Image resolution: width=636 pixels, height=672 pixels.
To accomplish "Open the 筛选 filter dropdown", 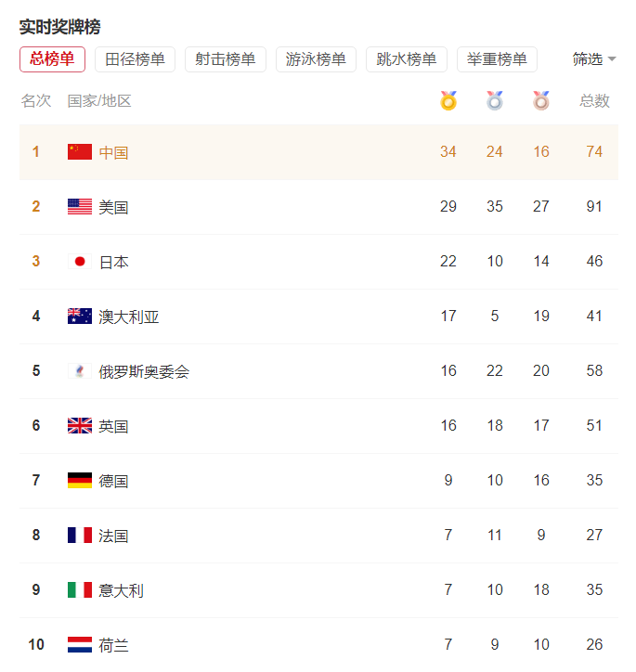I will (594, 59).
